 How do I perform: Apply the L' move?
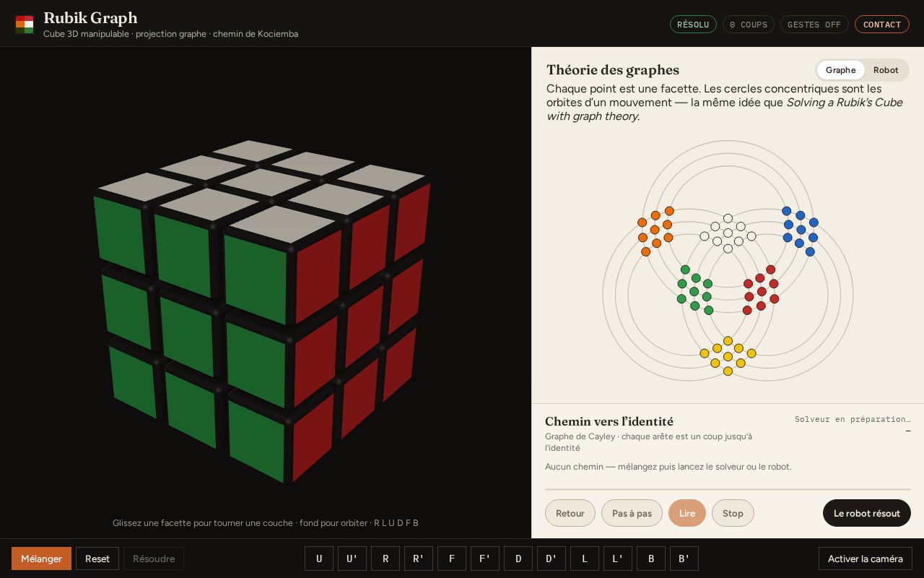tap(618, 558)
